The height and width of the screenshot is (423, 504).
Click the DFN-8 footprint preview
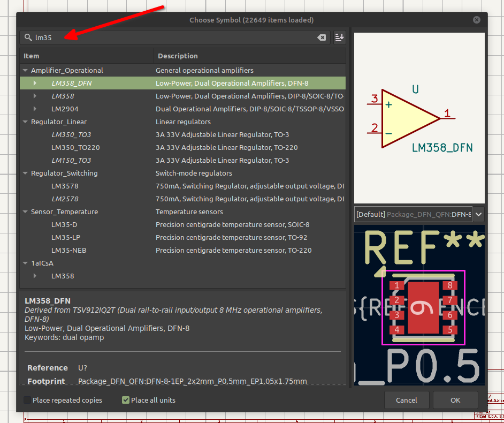(423, 308)
